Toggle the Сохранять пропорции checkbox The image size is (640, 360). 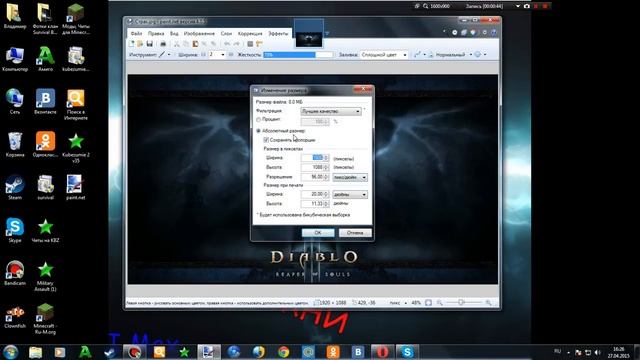pos(266,140)
